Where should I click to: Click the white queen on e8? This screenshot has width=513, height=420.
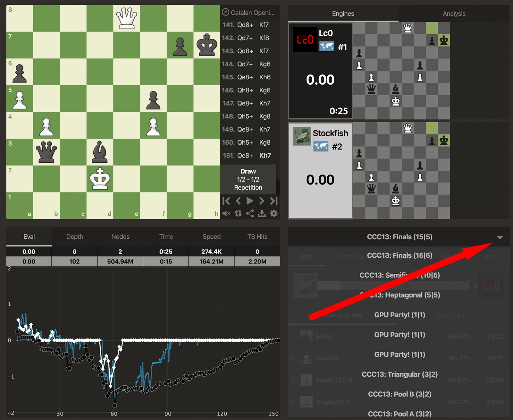[127, 18]
